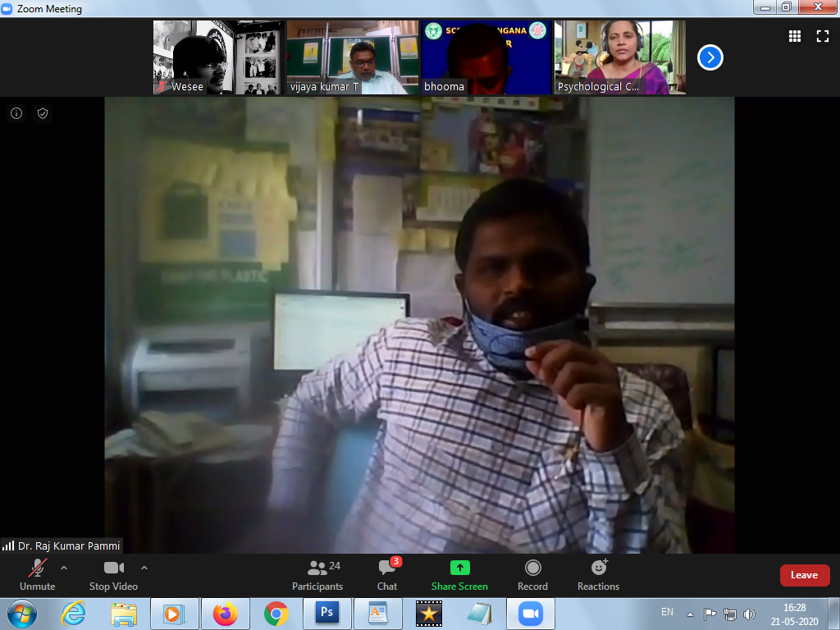This screenshot has height=630, width=840.
Task: Leave the meeting
Action: tap(804, 575)
